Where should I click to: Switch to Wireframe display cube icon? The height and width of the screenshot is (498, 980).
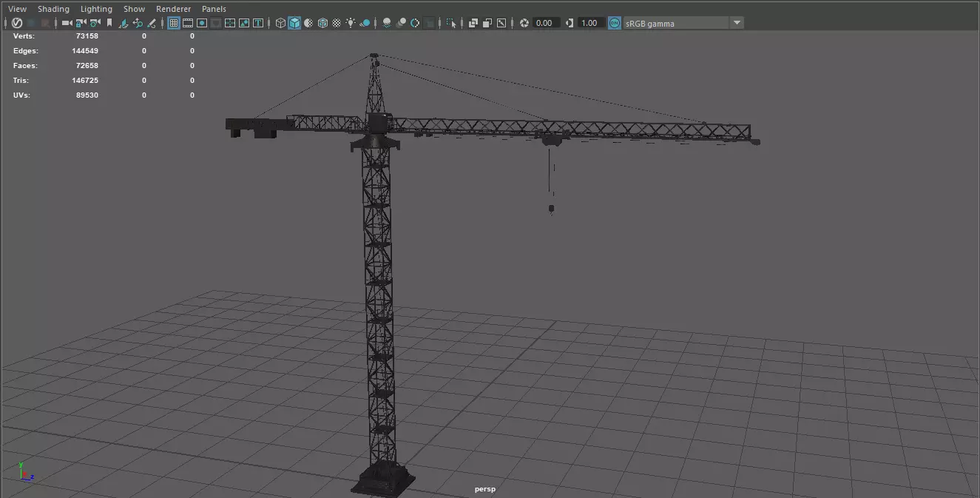pos(280,23)
